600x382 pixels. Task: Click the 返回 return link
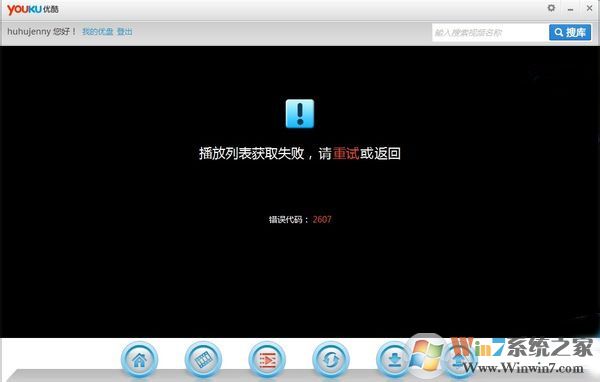[387, 153]
